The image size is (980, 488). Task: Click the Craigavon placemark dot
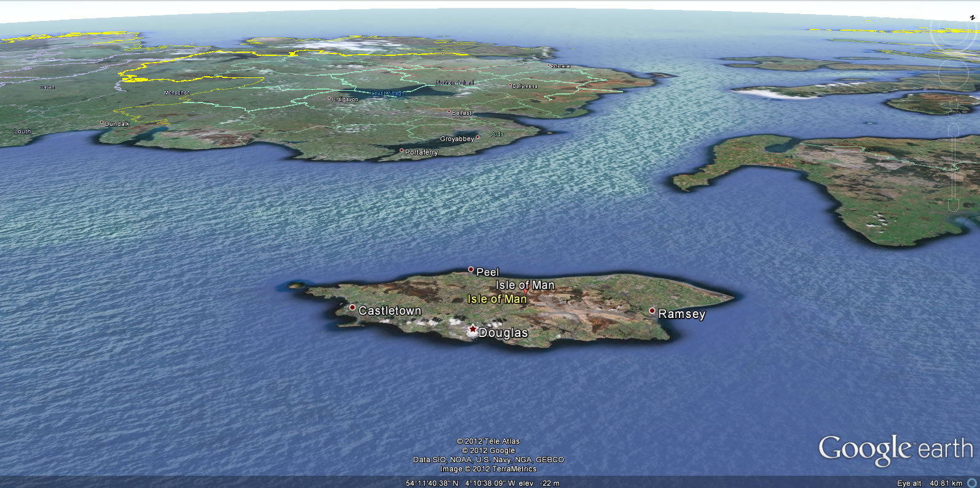(x=329, y=98)
